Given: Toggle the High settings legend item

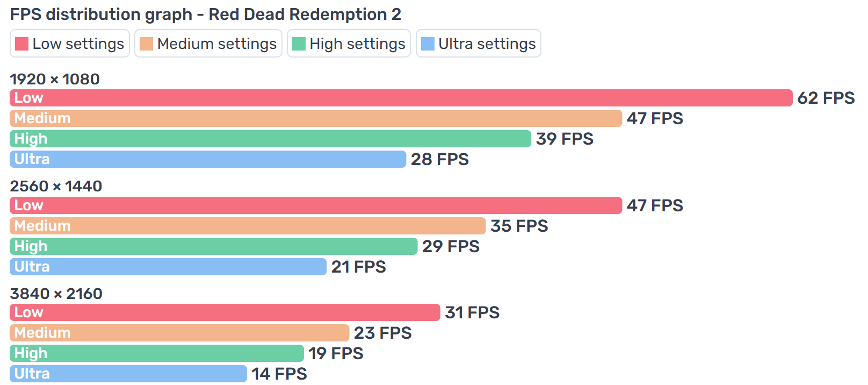Looking at the screenshot, I should coord(349,44).
